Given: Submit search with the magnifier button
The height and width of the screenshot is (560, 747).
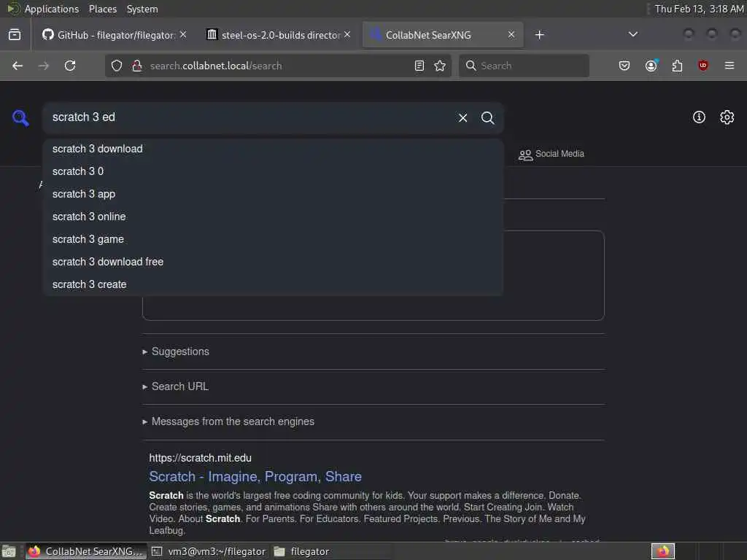Looking at the screenshot, I should point(487,117).
